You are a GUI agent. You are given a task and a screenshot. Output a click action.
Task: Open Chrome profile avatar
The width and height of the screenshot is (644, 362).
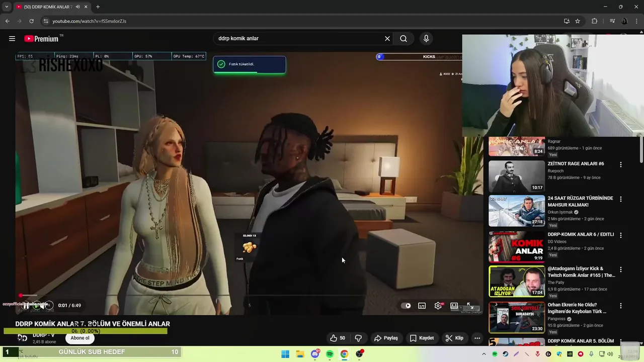click(624, 21)
